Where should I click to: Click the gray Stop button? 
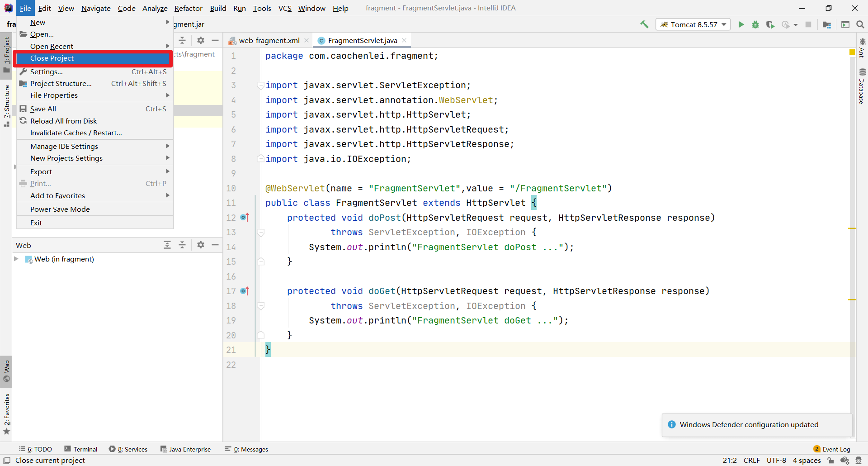(808, 24)
